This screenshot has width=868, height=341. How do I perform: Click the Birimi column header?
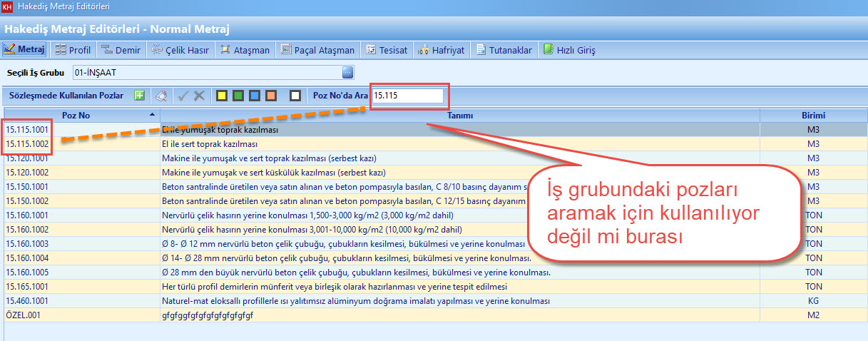click(x=813, y=116)
